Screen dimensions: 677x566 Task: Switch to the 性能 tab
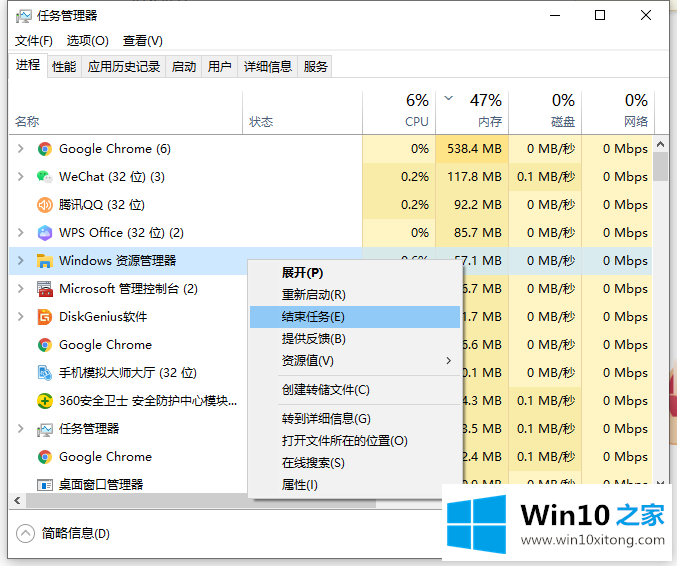tap(64, 67)
